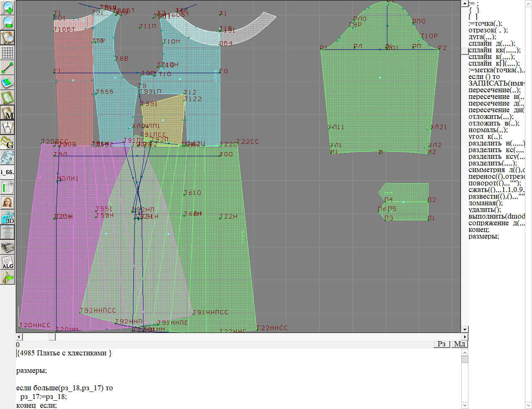Screen dimensions: 532x409
Task: Toggle the grid display icon
Action: [x=8, y=53]
